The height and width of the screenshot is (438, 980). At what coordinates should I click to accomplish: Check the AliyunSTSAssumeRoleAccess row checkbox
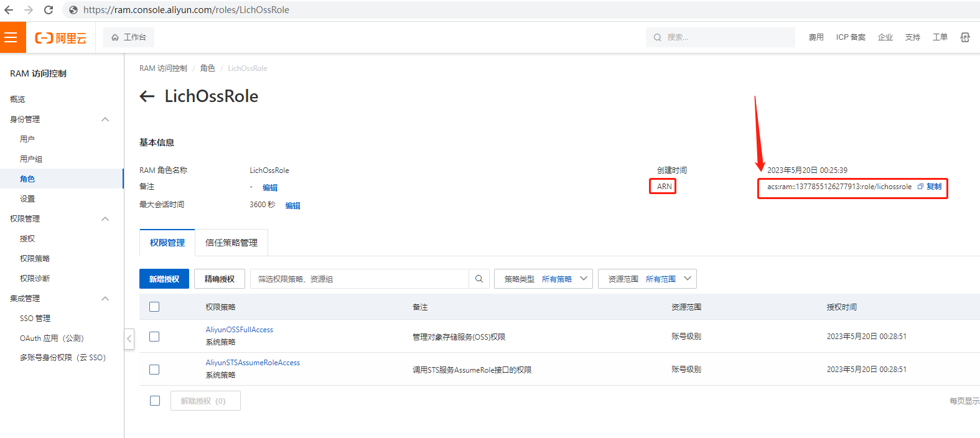[154, 370]
